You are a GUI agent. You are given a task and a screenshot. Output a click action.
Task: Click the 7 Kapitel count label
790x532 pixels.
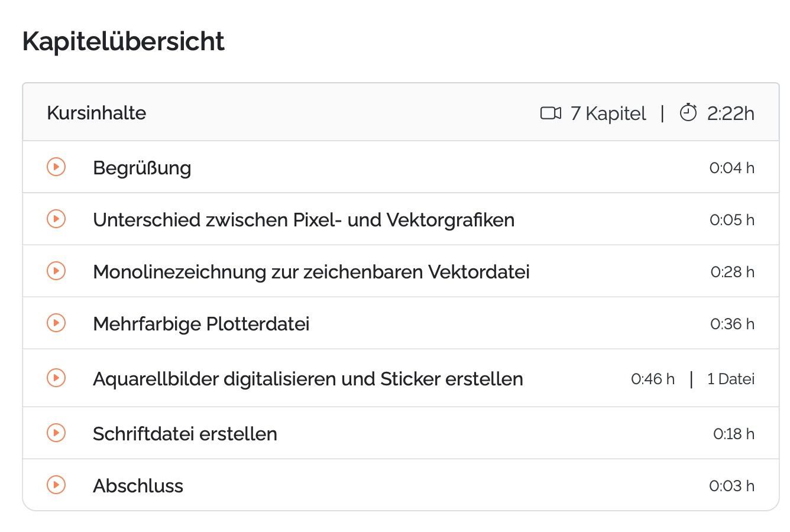coord(608,113)
